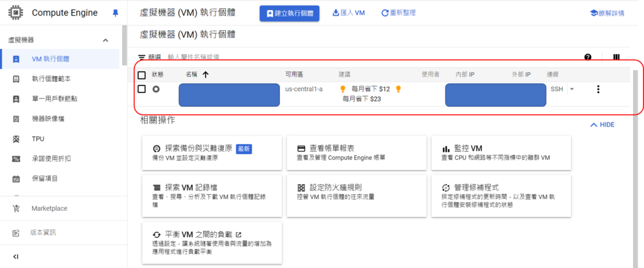Hide the 相關操作 section
Viewport: 644px width, 268px height.
[601, 125]
